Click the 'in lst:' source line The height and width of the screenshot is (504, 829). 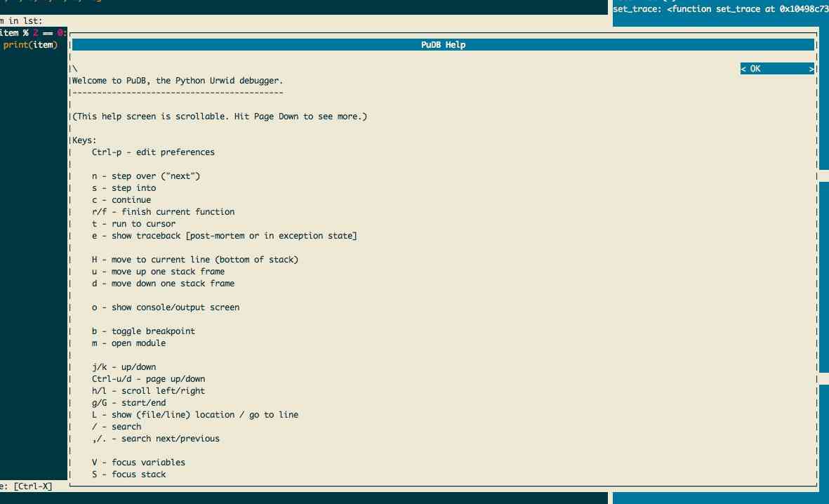pos(21,21)
